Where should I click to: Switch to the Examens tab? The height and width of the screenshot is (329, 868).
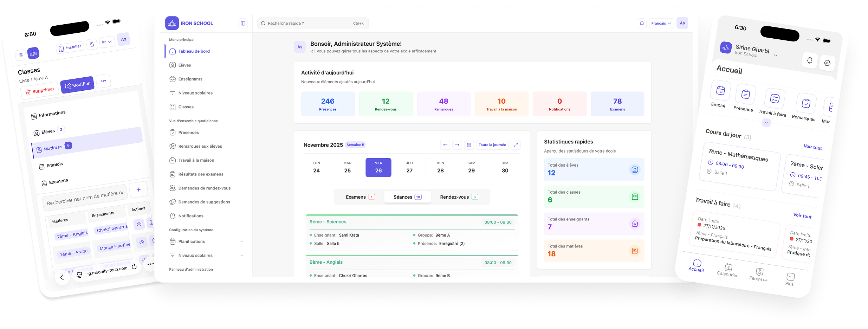[360, 197]
